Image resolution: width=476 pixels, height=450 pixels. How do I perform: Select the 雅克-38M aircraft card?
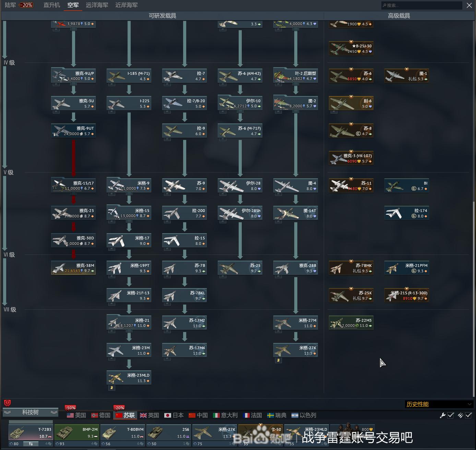73,268
